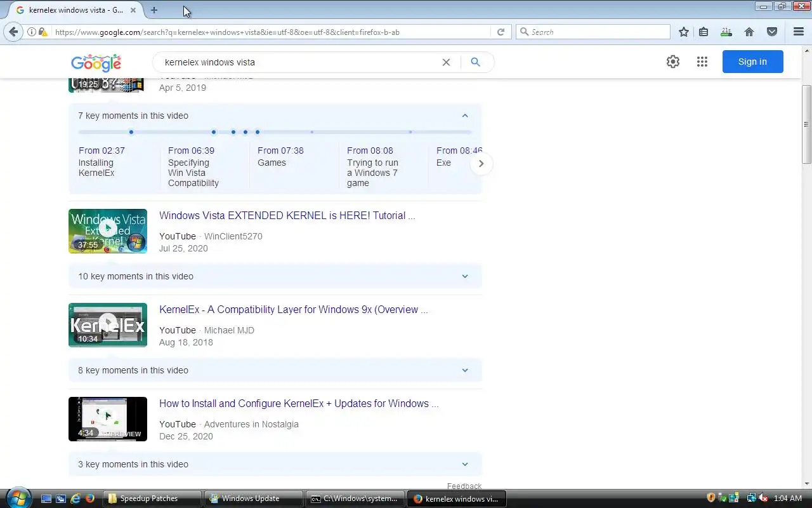Expand 3 key moments in this video

[x=275, y=464]
